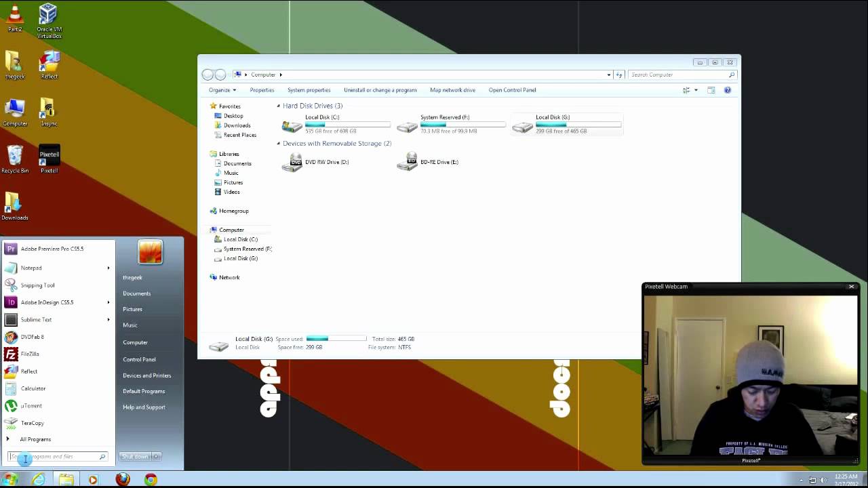Open Windows Explorer taskbar icon
This screenshot has height=488, width=868.
point(66,479)
